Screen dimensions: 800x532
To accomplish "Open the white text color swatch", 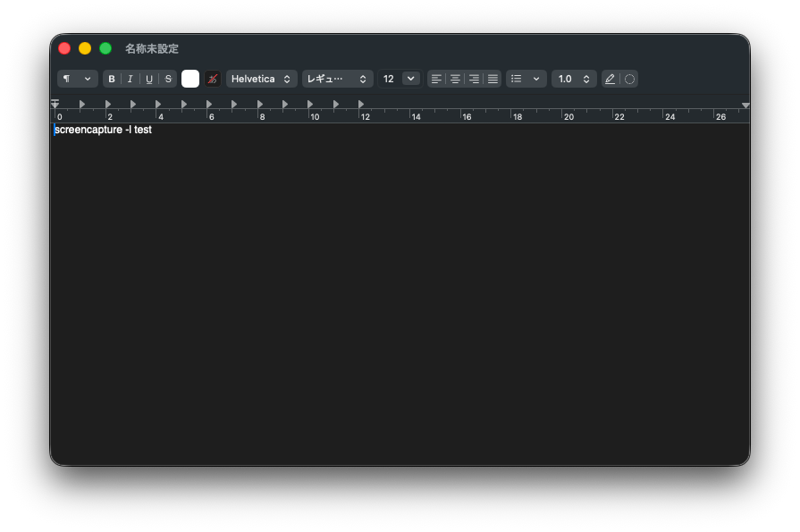I will [x=190, y=80].
